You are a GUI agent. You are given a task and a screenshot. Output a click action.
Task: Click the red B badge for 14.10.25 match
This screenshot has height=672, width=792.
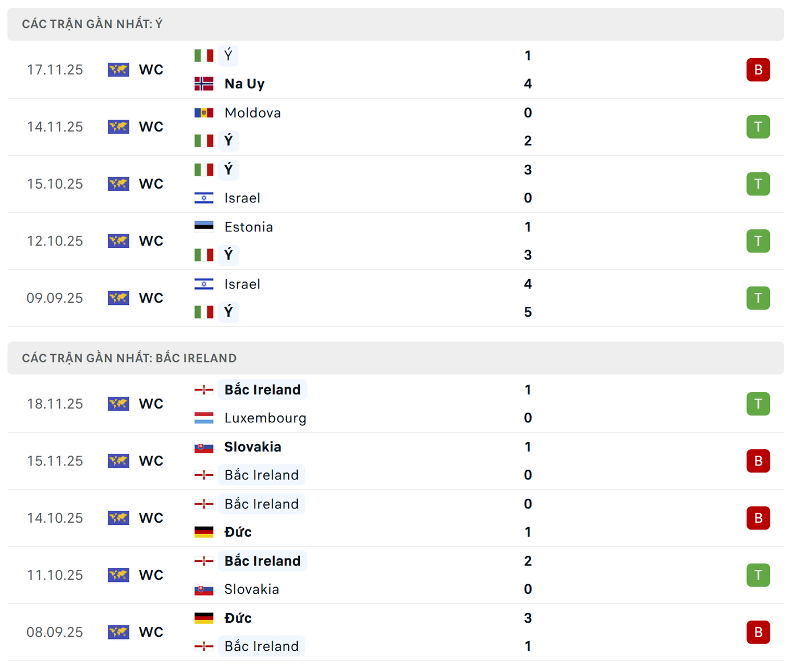(758, 518)
